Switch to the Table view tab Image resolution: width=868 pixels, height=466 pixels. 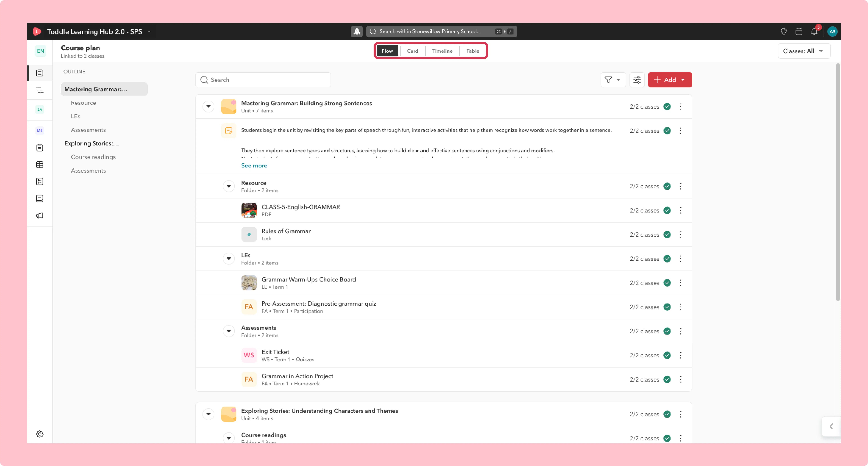click(x=472, y=51)
